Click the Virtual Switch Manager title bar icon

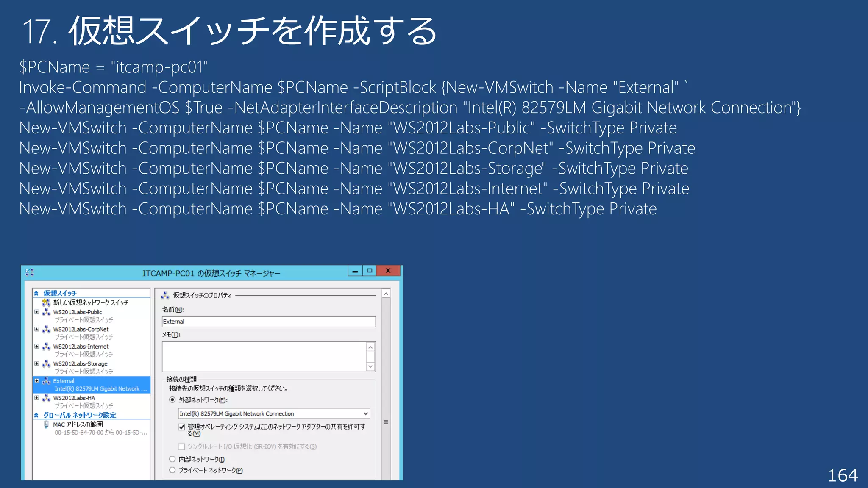pos(30,272)
